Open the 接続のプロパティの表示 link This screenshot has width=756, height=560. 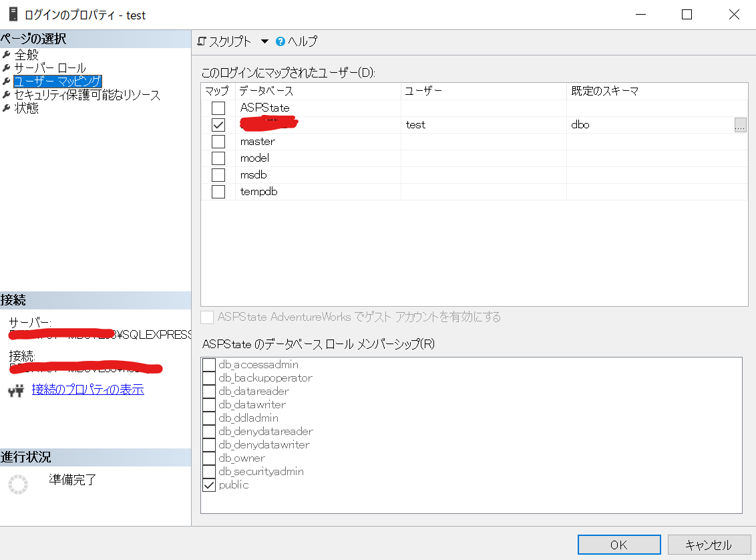[x=87, y=389]
